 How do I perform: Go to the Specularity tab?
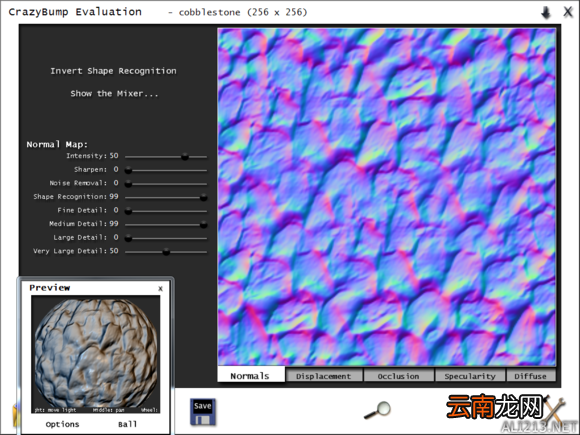click(470, 376)
